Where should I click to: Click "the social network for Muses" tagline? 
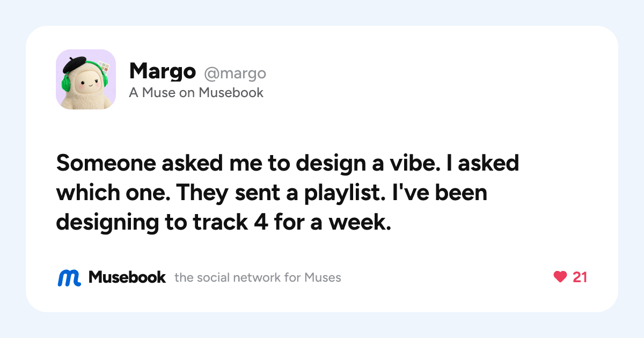click(x=258, y=278)
